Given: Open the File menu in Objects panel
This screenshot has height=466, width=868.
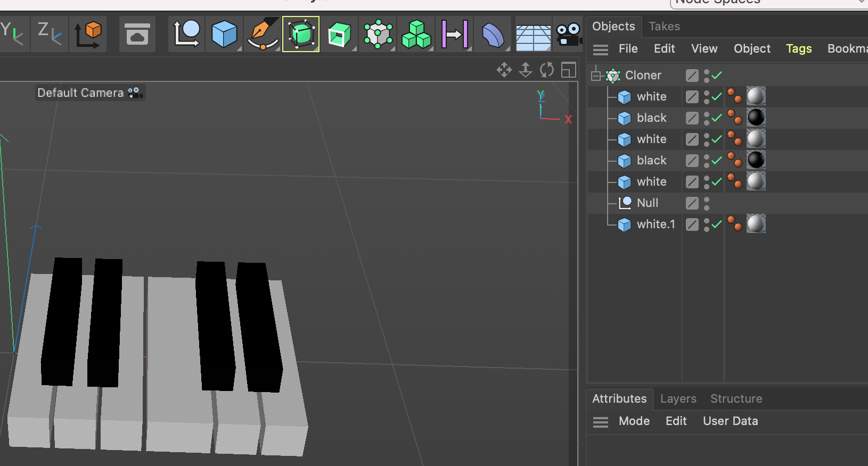Looking at the screenshot, I should (x=628, y=49).
